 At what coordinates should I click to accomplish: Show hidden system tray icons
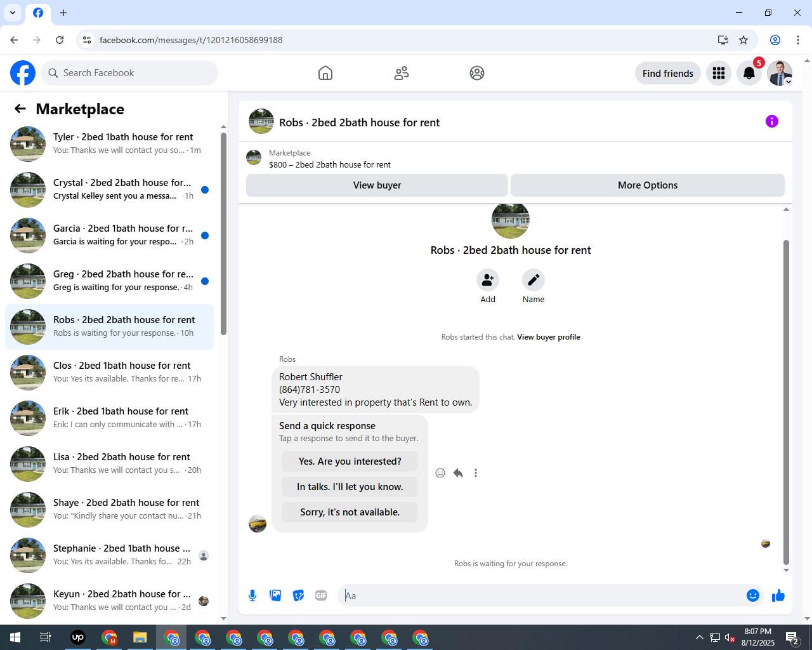click(x=699, y=637)
